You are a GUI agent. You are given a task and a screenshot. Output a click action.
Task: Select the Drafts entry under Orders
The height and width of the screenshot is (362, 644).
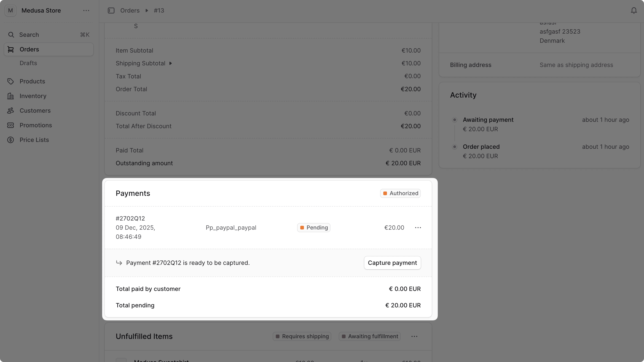pos(28,63)
